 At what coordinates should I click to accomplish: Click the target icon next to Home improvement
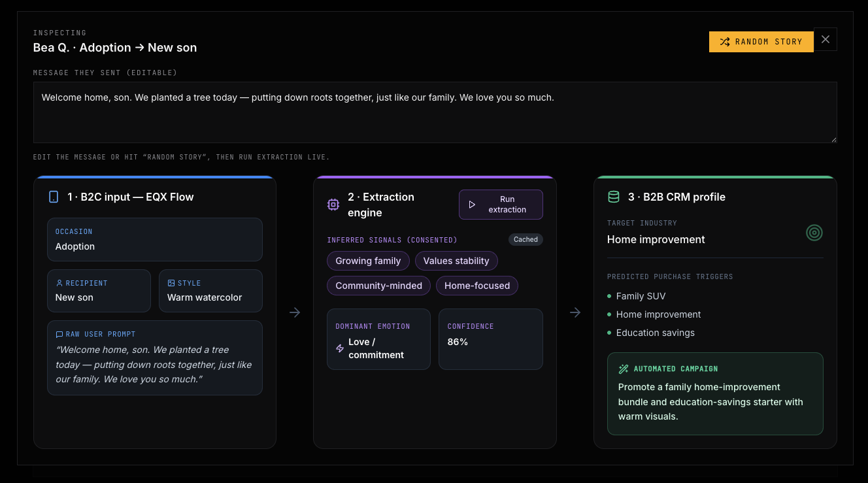[x=814, y=233]
